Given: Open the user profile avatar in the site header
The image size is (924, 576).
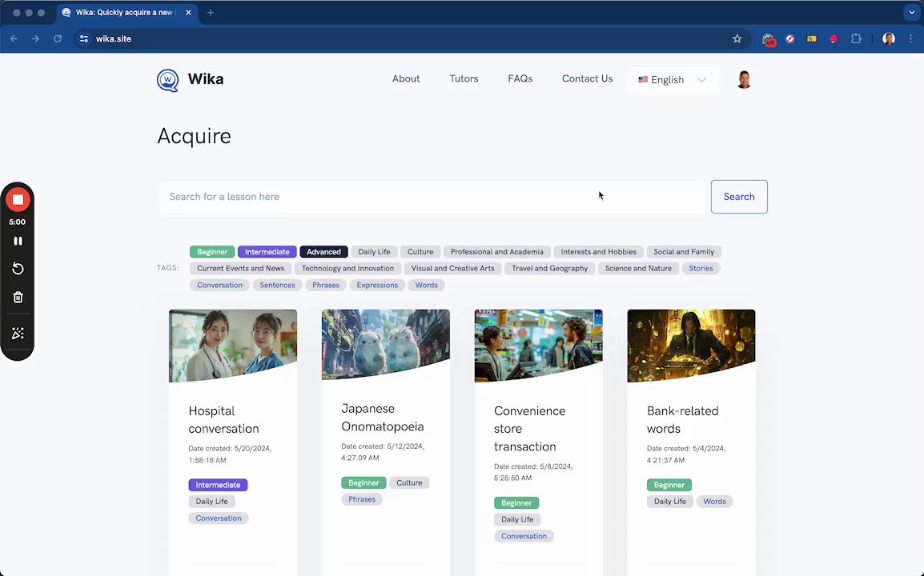Looking at the screenshot, I should point(744,79).
